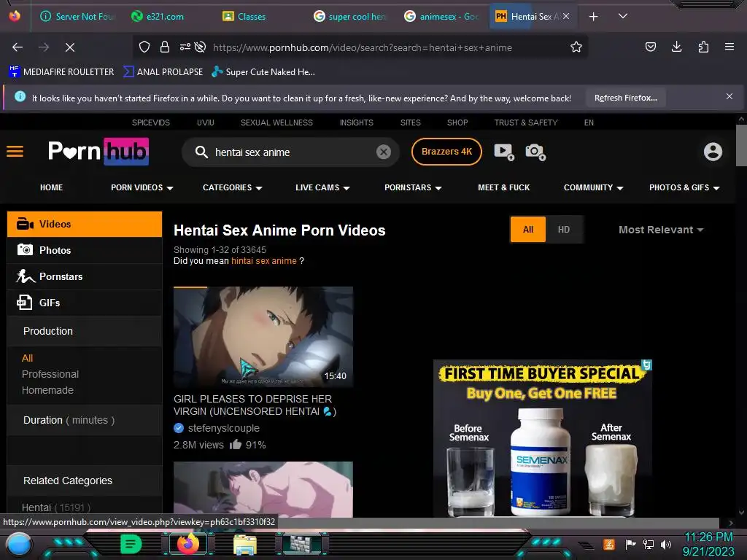Select the Photos sidebar item
The height and width of the screenshot is (560, 747).
pos(85,250)
